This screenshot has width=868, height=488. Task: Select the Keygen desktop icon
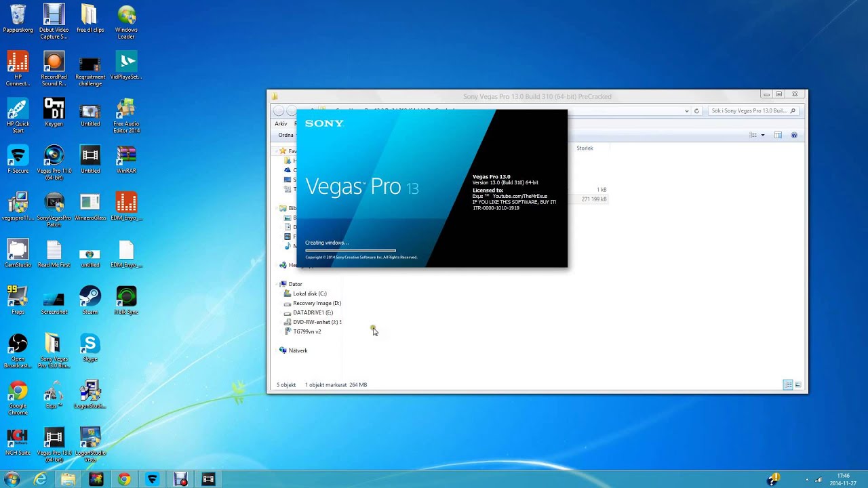click(x=54, y=113)
